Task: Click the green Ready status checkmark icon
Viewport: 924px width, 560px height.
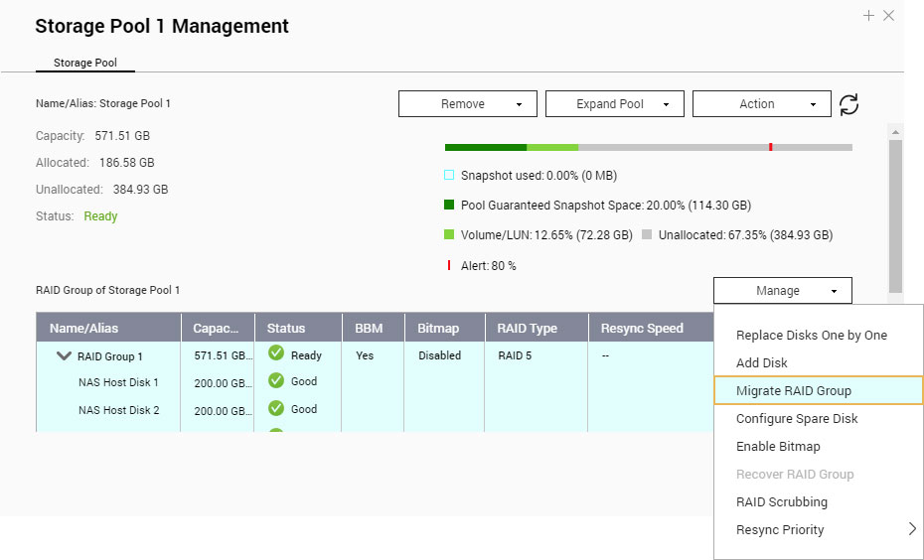Action: click(276, 354)
